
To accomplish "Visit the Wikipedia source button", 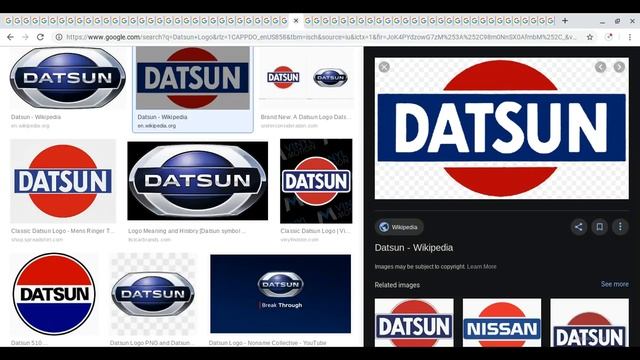I will tap(399, 227).
